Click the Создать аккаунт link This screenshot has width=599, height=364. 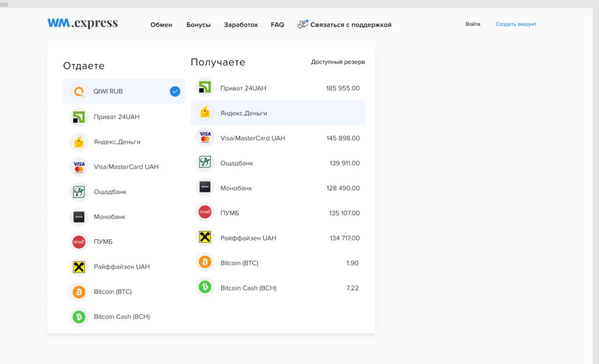(x=516, y=24)
